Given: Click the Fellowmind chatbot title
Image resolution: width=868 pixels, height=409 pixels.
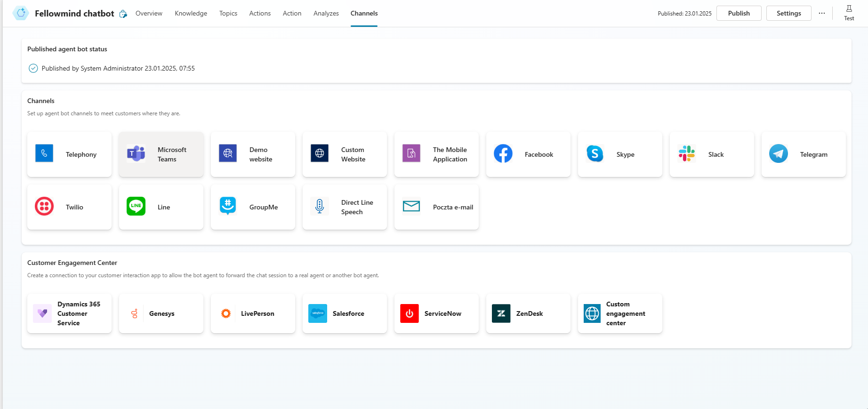Looking at the screenshot, I should click(74, 14).
